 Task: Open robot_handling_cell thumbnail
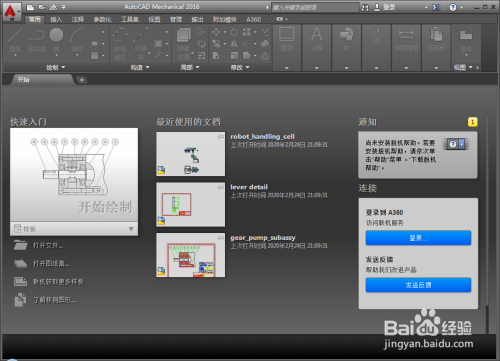pos(191,154)
